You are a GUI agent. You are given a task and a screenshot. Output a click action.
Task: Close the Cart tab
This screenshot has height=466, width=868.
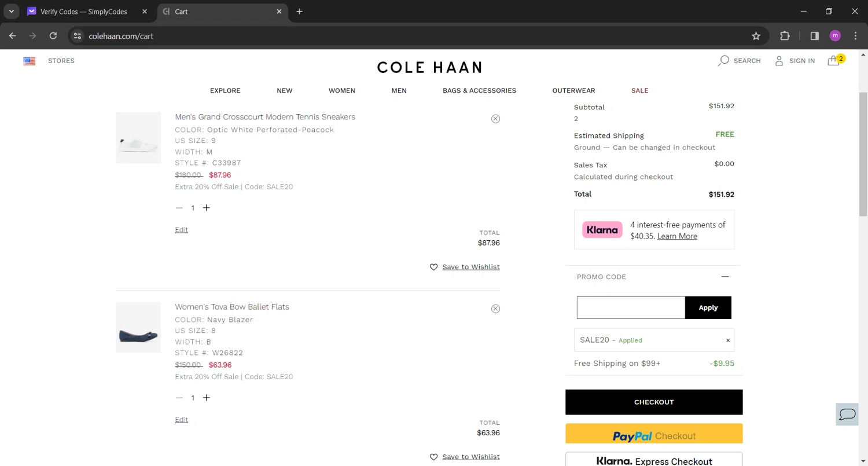point(279,12)
